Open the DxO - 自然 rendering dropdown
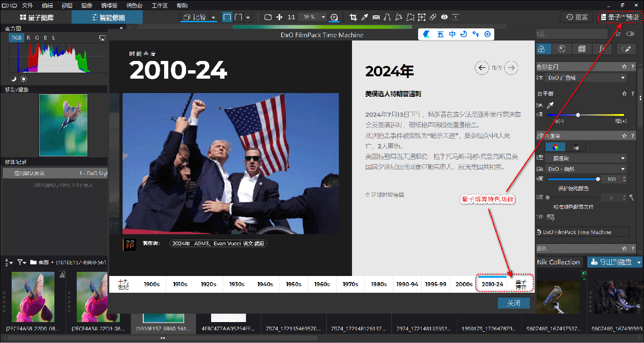Screen dimensions: 644x343 [x=623, y=169]
